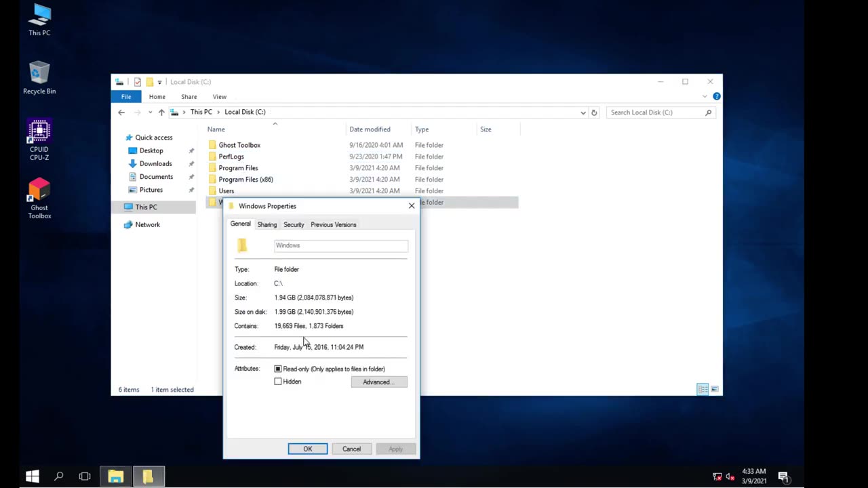Click Cancel in Windows Properties
This screenshot has width=868, height=488.
pyautogui.click(x=351, y=449)
